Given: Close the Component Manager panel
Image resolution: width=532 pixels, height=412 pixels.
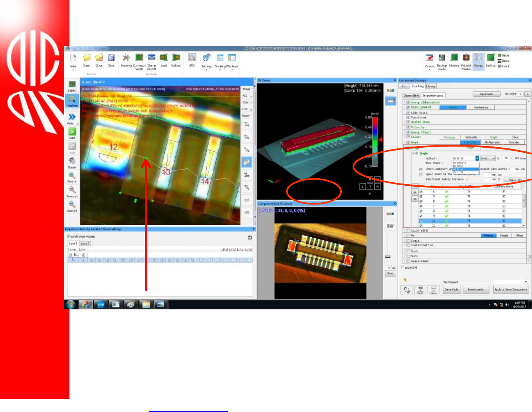Looking at the screenshot, I should click(x=529, y=80).
